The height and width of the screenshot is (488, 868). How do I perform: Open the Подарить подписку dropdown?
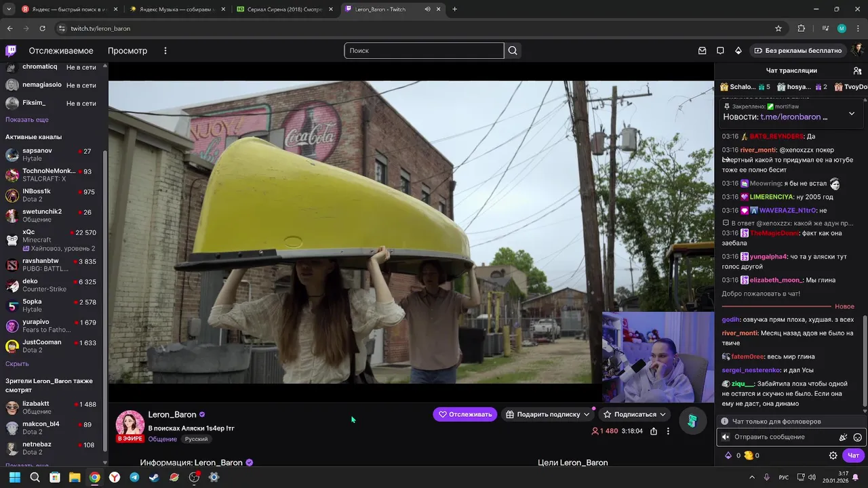tap(548, 414)
